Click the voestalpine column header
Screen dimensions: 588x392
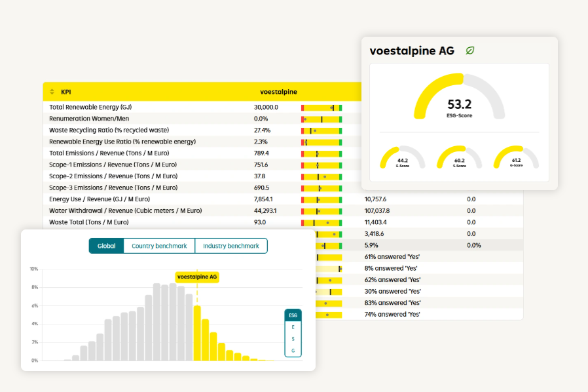point(279,92)
